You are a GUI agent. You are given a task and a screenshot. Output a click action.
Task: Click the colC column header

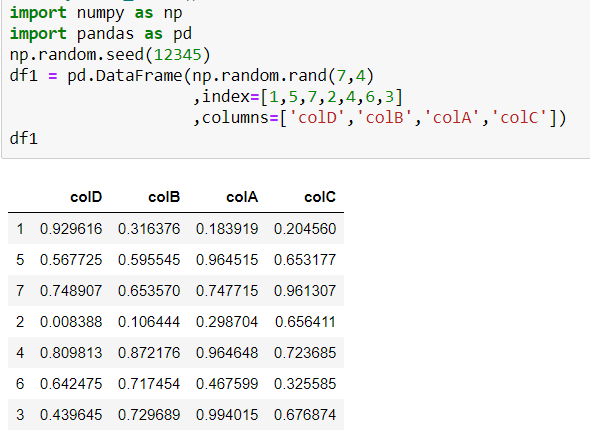(x=320, y=197)
